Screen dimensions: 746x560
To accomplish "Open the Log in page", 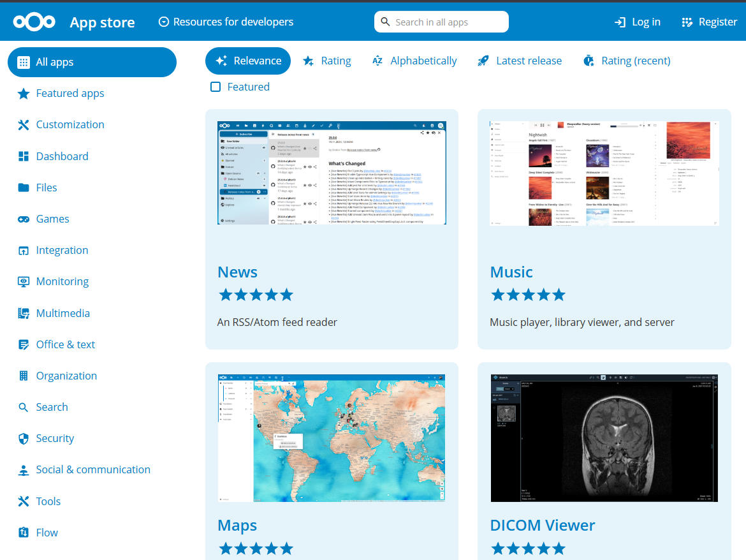I will [637, 22].
